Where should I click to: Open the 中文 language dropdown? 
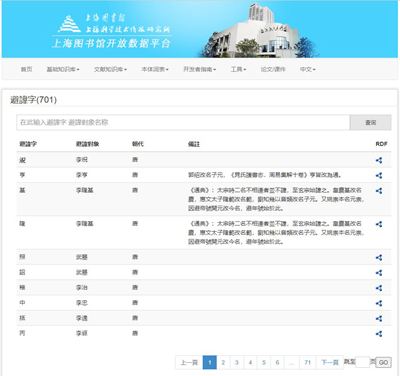307,69
